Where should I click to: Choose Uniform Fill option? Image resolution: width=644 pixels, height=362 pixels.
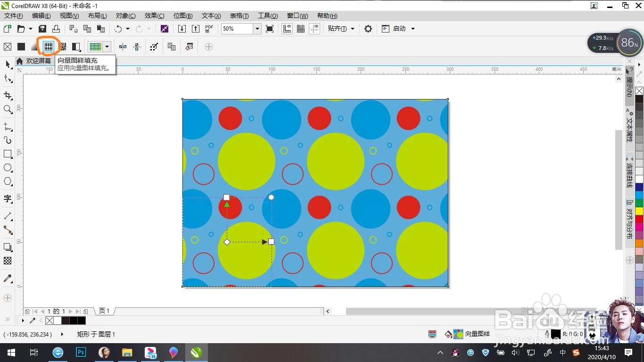click(x=21, y=47)
